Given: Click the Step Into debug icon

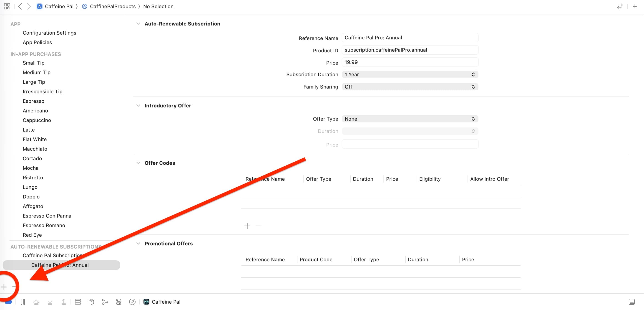Looking at the screenshot, I should click(x=50, y=302).
